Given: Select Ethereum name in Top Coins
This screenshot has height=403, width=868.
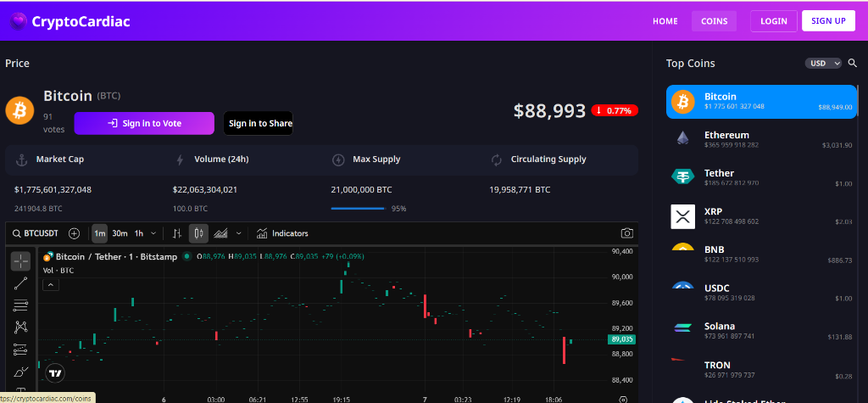Looking at the screenshot, I should 726,135.
